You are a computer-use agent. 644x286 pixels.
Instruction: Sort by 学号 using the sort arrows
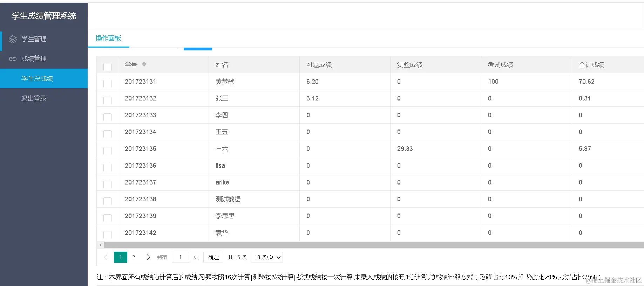pos(144,64)
